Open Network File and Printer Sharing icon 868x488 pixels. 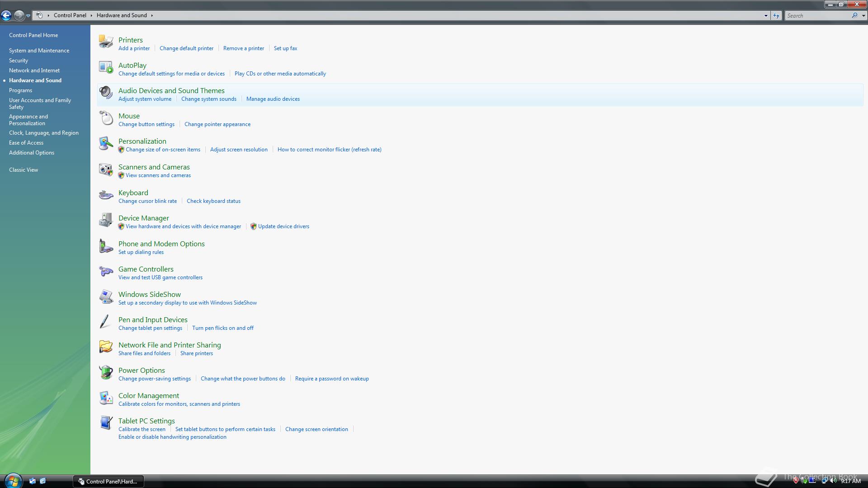pos(106,347)
